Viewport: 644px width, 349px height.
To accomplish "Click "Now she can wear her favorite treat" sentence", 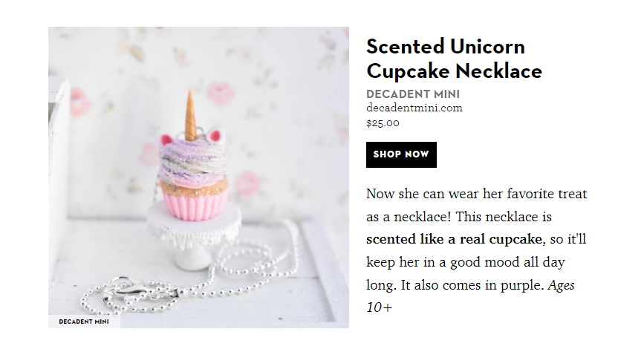I will click(476, 195).
